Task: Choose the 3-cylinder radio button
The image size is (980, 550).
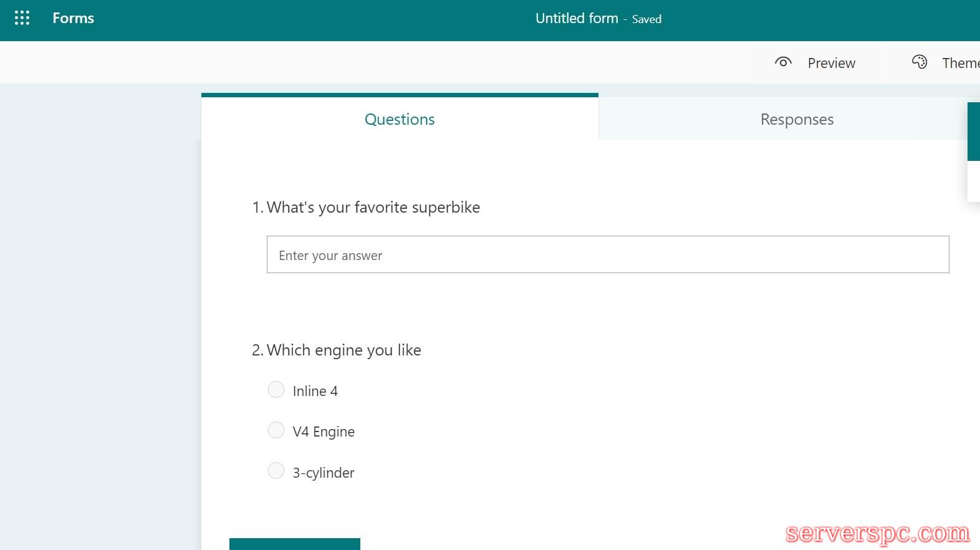Action: click(x=276, y=471)
